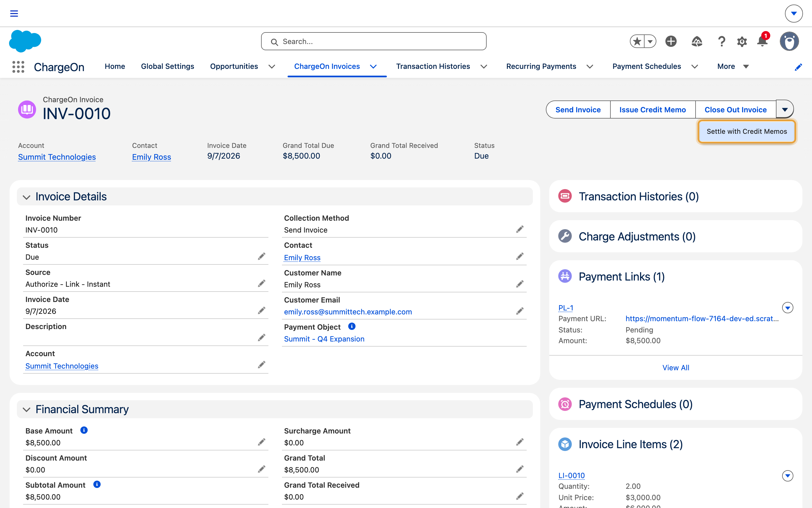Add current page to Favorites star

[637, 41]
